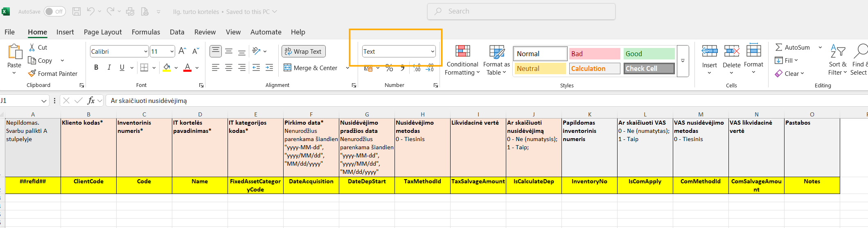
Task: Click the Italic formatting icon
Action: tap(109, 68)
